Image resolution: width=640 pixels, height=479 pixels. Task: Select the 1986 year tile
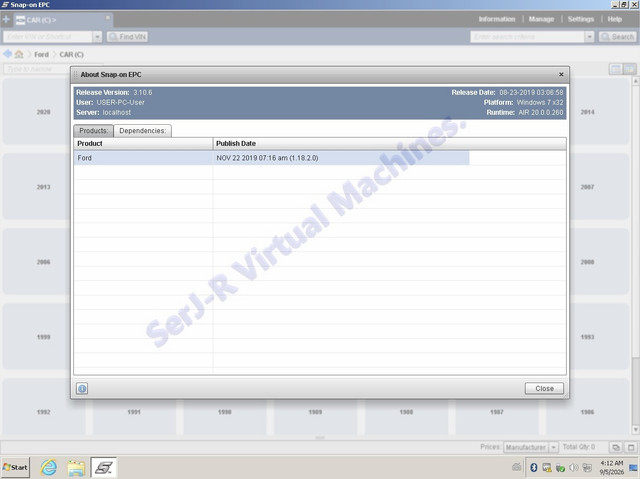click(587, 412)
